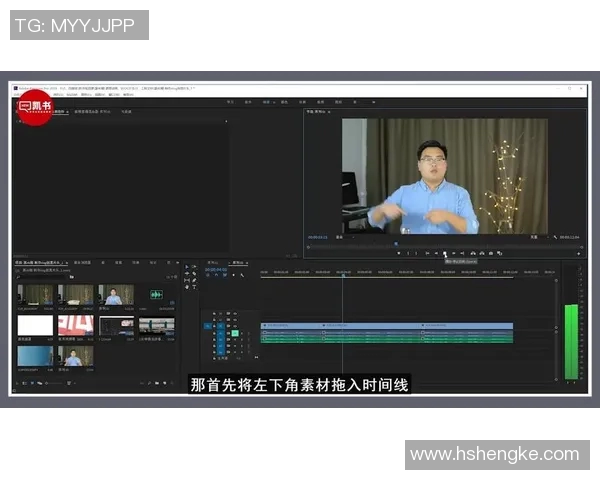The height and width of the screenshot is (480, 600).
Task: Toggle V1 track output eye icon
Action: [x=235, y=326]
